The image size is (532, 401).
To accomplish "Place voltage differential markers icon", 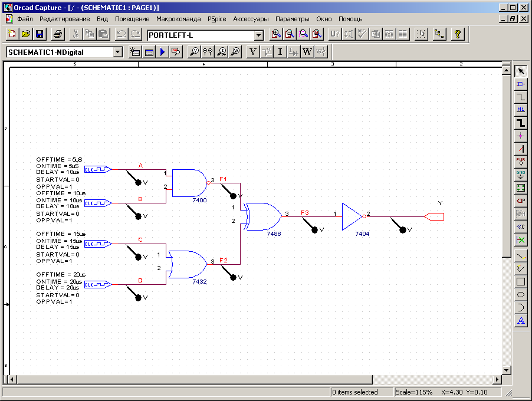I will [x=208, y=52].
